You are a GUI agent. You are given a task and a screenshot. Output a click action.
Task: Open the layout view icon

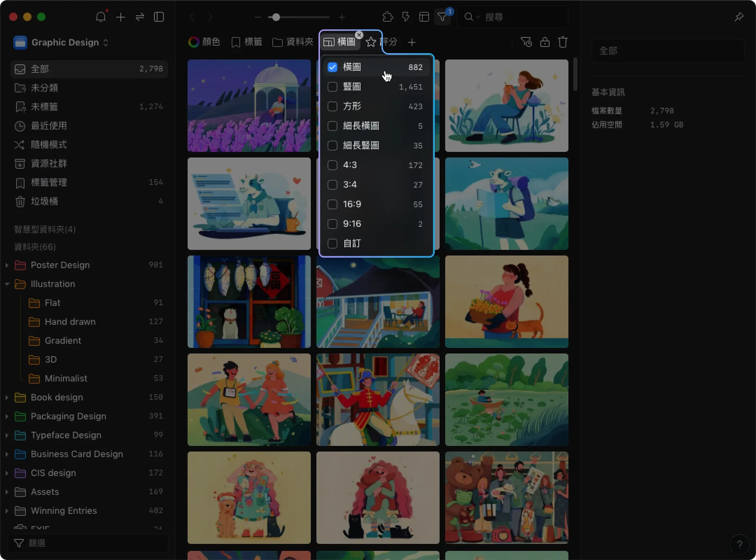coord(424,17)
